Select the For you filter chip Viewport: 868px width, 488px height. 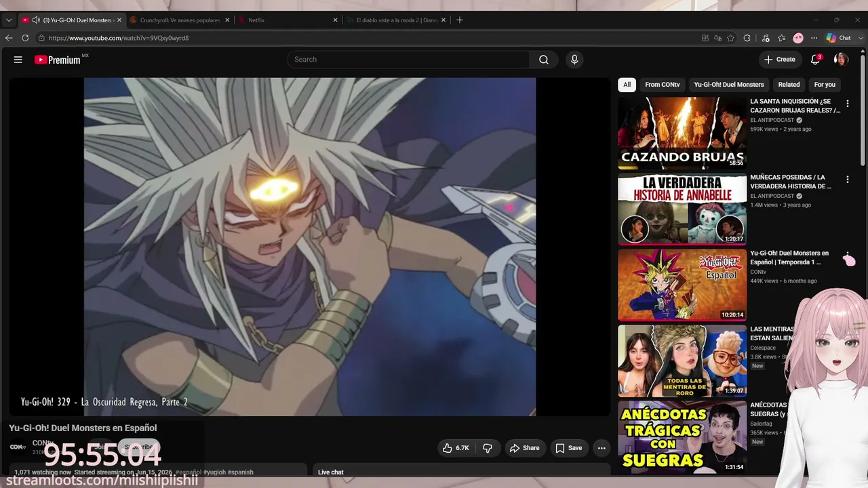coord(825,85)
